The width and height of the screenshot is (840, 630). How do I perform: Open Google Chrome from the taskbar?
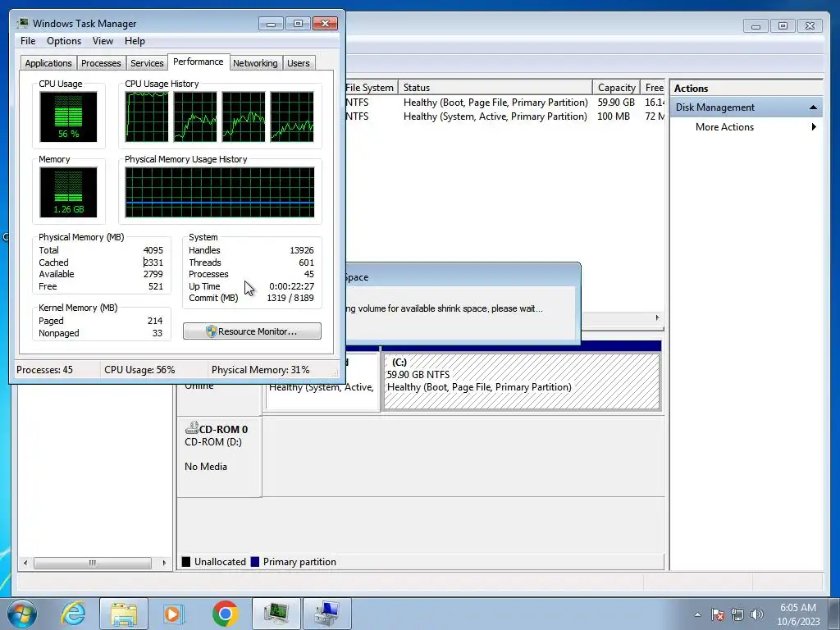point(225,614)
